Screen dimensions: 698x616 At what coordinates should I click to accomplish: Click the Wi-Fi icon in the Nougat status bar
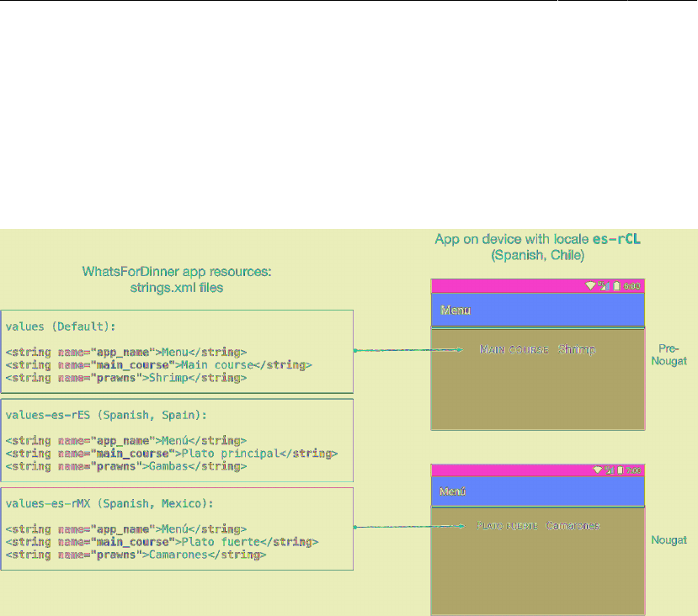[598, 470]
